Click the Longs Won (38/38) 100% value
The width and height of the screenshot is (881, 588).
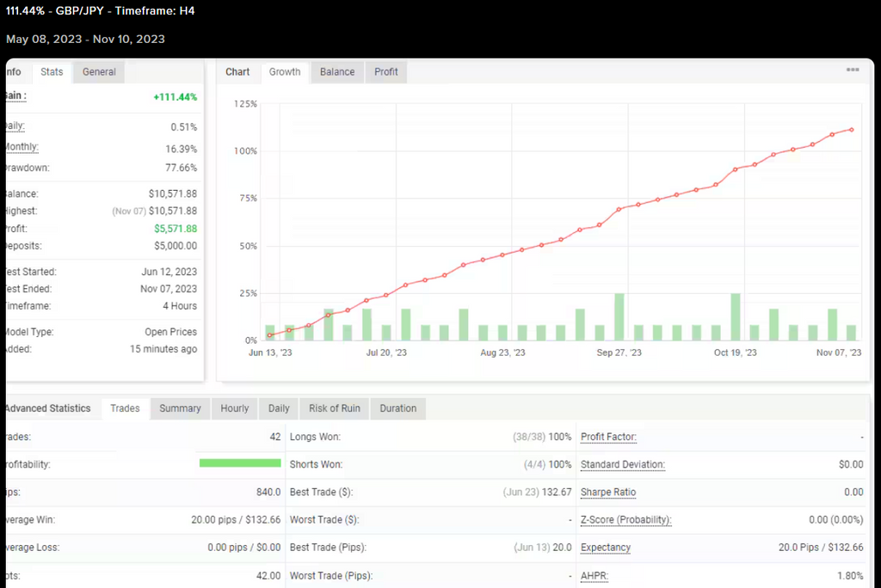542,437
